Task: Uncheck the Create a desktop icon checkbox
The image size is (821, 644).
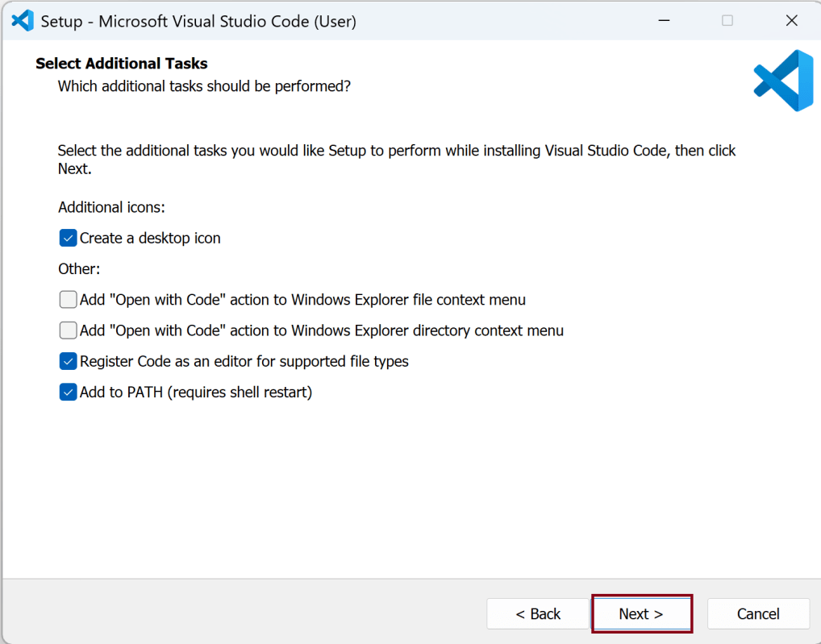Action: (69, 239)
